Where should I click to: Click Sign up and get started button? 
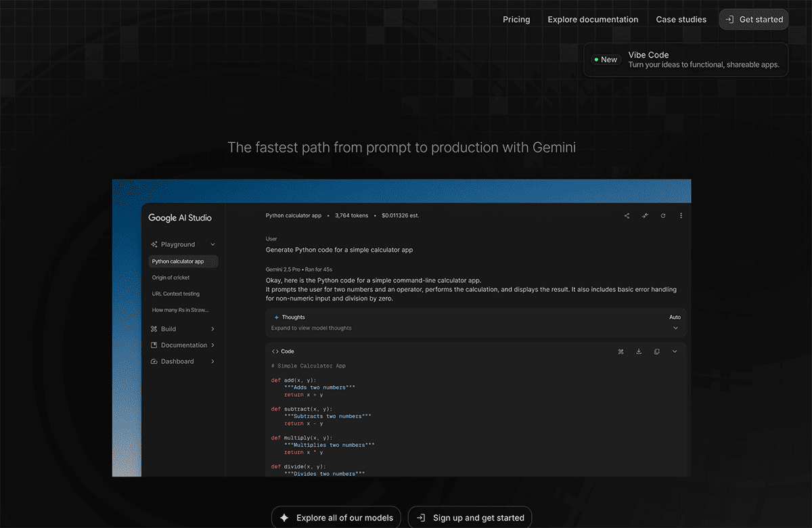[470, 518]
